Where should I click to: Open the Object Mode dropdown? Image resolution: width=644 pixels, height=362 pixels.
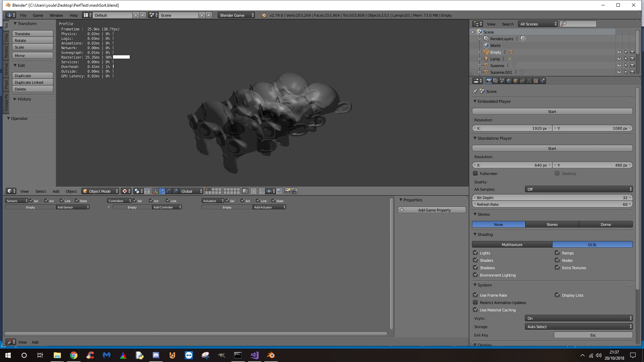coord(100,191)
